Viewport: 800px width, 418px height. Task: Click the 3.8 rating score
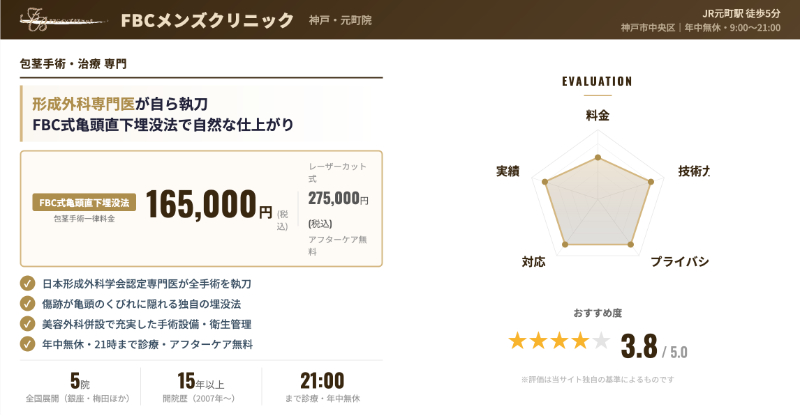639,346
